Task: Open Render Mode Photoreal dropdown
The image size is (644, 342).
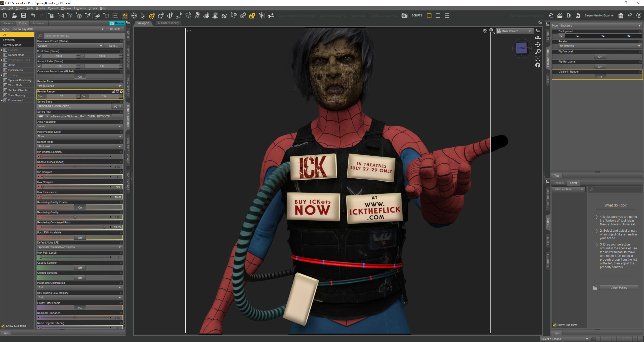Action: pos(80,146)
